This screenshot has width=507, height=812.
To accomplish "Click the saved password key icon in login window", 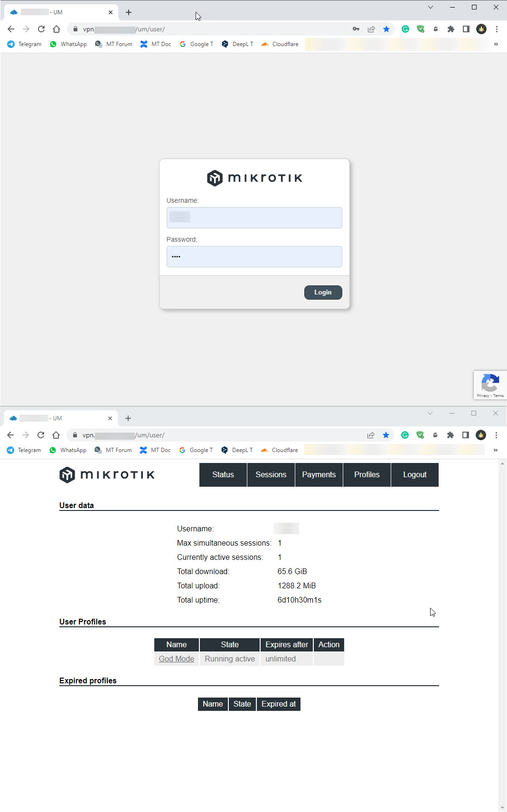I will click(x=356, y=29).
